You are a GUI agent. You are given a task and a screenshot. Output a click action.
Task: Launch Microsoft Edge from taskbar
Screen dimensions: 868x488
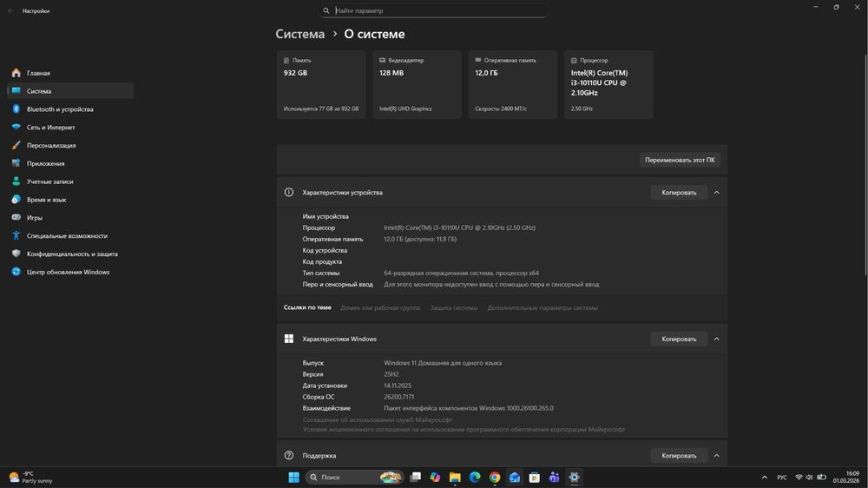pos(475,478)
